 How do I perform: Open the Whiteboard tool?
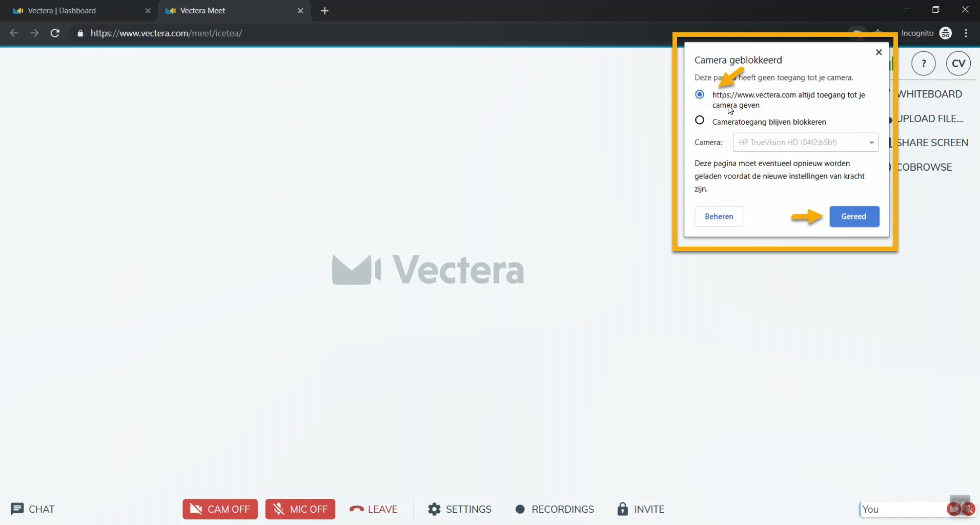click(929, 94)
